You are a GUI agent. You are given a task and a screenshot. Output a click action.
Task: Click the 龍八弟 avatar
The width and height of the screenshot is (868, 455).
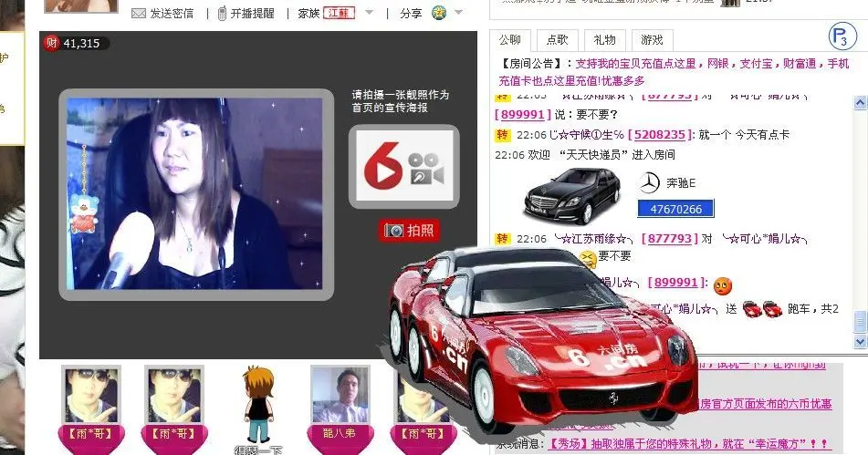tap(340, 396)
